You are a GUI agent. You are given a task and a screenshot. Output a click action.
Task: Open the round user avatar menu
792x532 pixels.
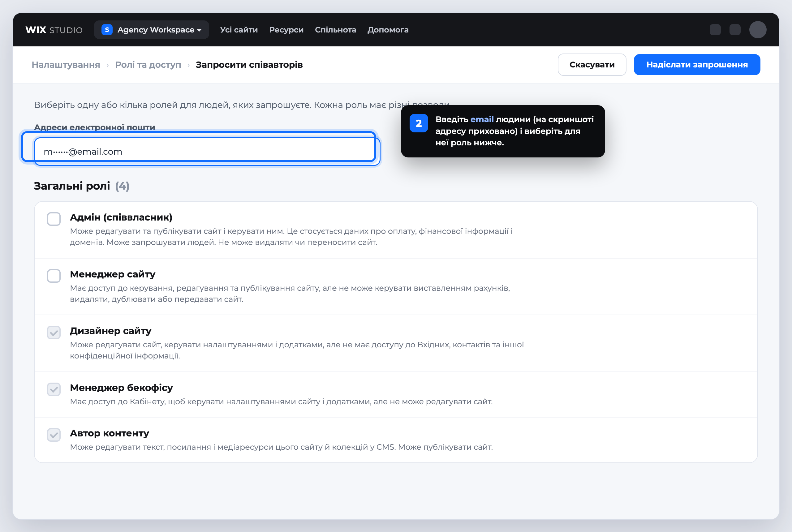click(x=758, y=30)
